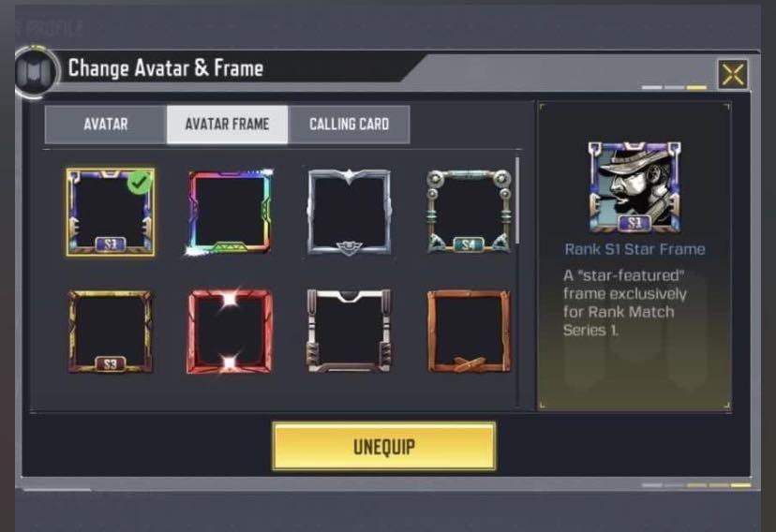Choose the white tactical armor frame
This screenshot has width=776, height=532.
[x=349, y=332]
